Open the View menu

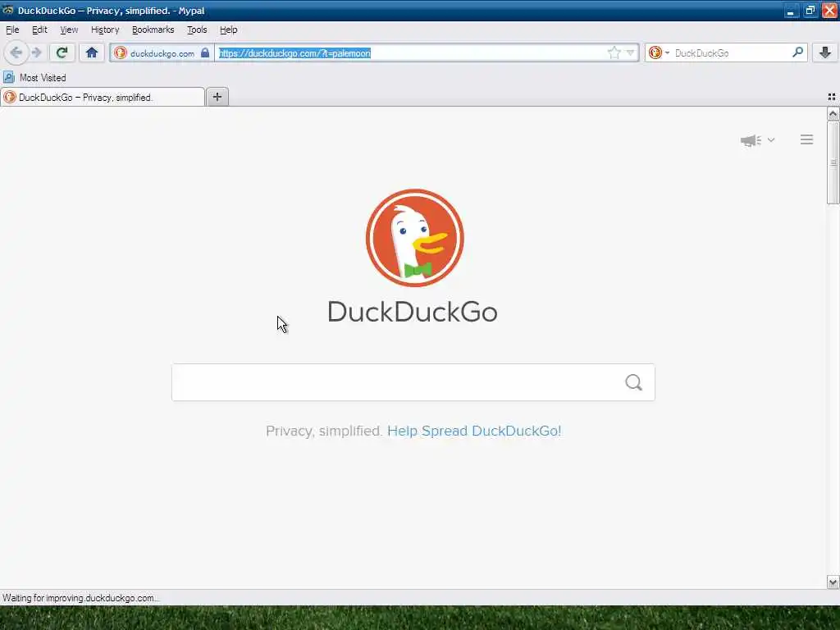pyautogui.click(x=69, y=30)
